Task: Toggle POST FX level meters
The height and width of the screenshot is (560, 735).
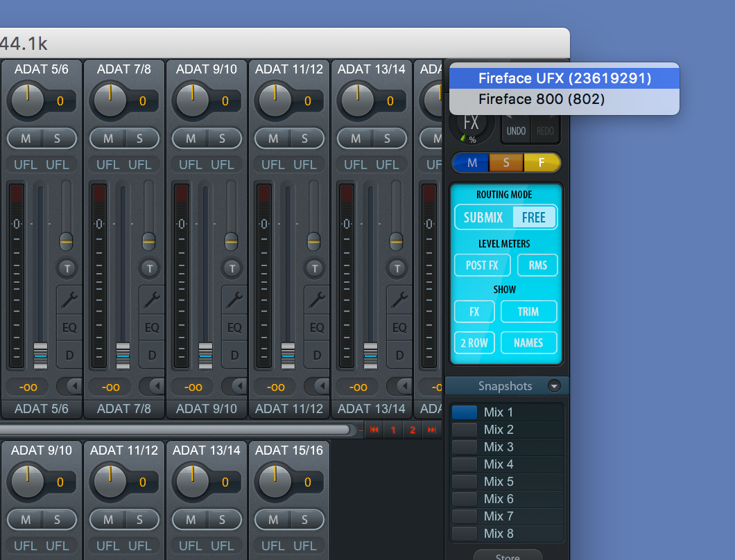Action: click(483, 265)
